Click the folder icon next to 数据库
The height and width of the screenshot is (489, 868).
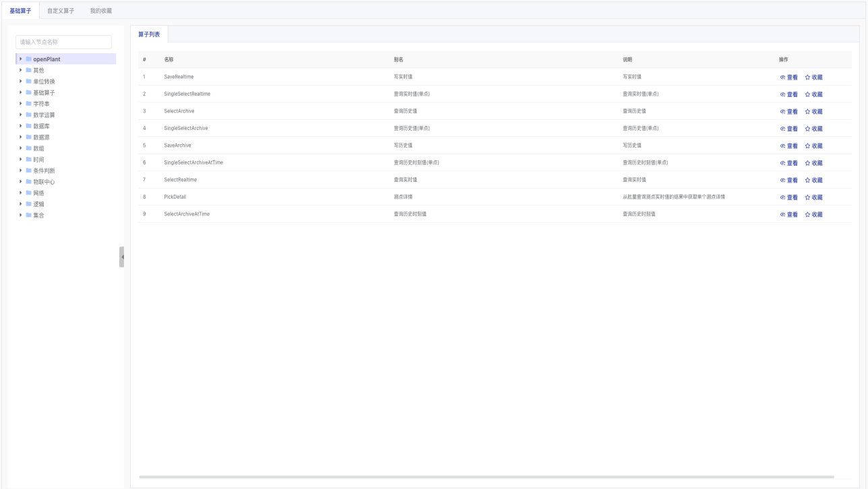[28, 126]
